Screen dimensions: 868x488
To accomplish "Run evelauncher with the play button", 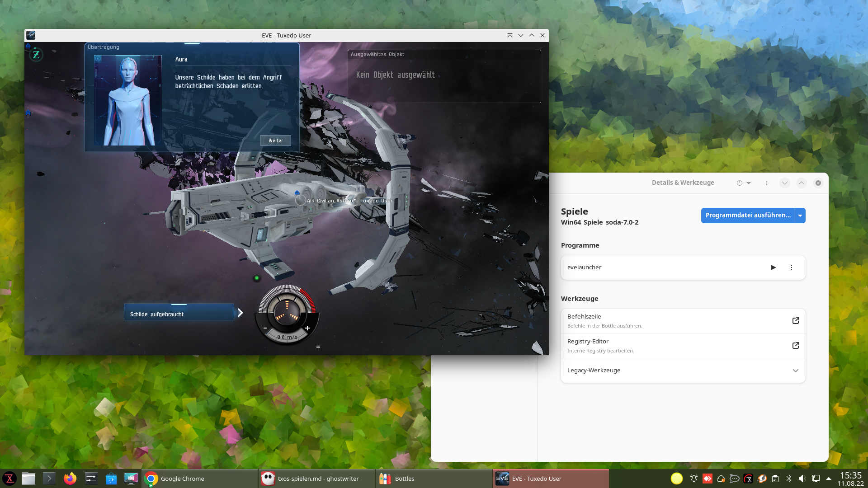I will tap(773, 267).
